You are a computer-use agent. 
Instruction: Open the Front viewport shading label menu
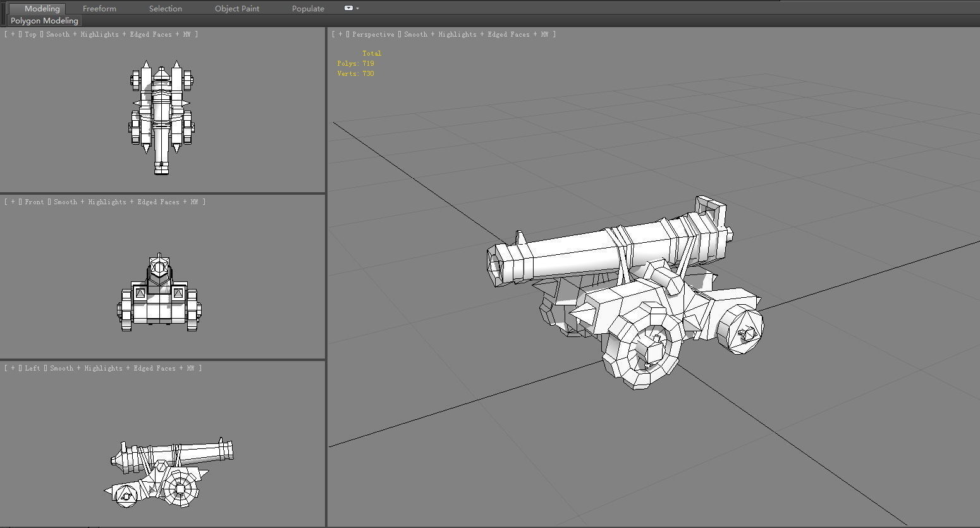pyautogui.click(x=125, y=202)
